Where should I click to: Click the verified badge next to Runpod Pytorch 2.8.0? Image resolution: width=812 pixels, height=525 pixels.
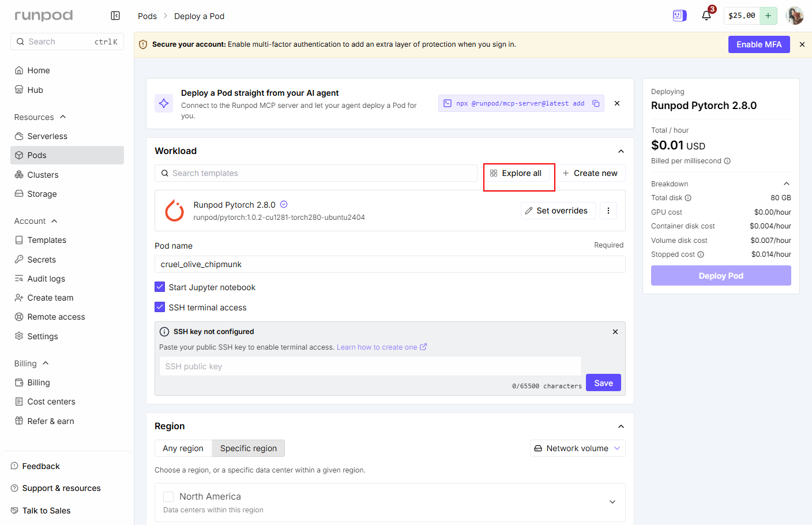click(284, 204)
